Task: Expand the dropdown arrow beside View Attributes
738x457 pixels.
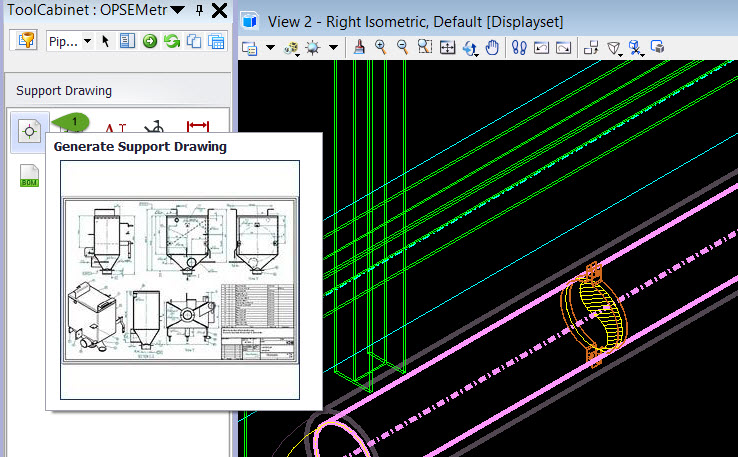Action: (x=271, y=47)
